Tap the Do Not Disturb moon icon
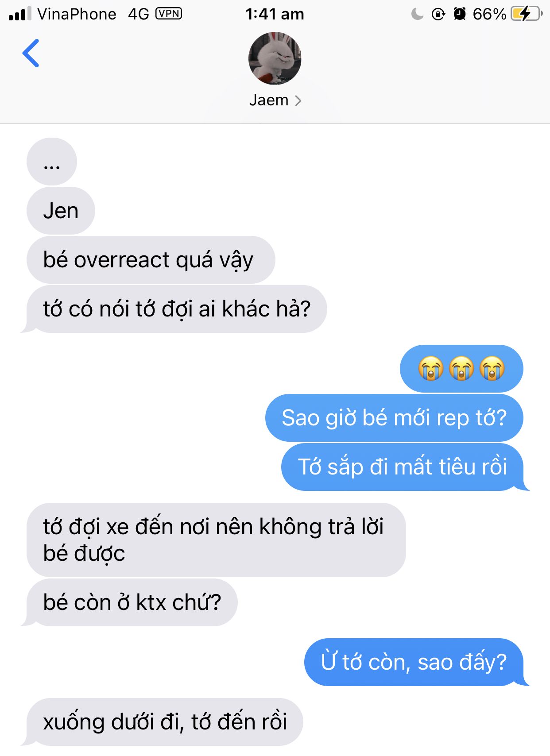This screenshot has width=550, height=756. click(x=417, y=14)
